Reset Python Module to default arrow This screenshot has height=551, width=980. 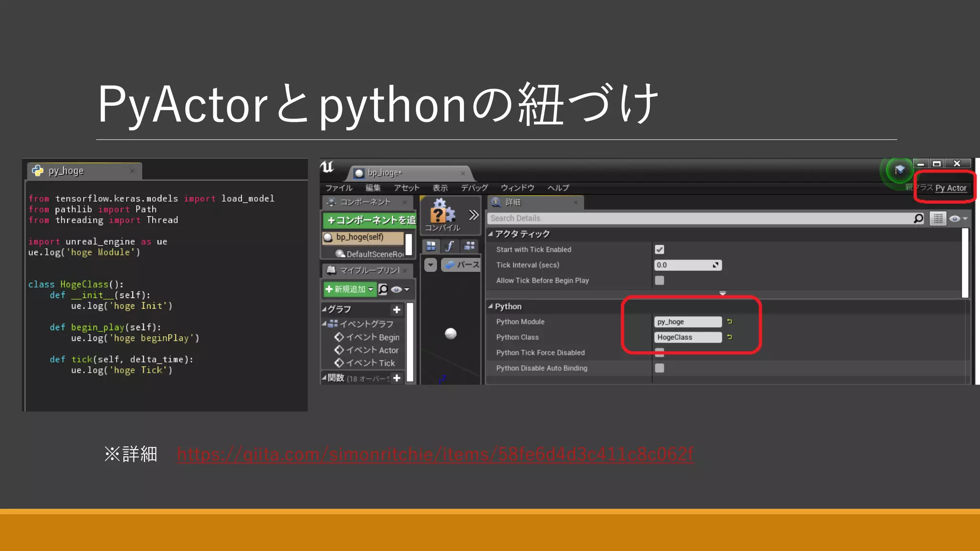[730, 321]
